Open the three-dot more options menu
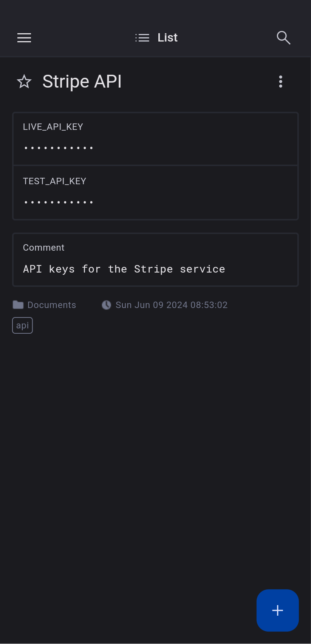Image resolution: width=311 pixels, height=644 pixels. pyautogui.click(x=280, y=82)
